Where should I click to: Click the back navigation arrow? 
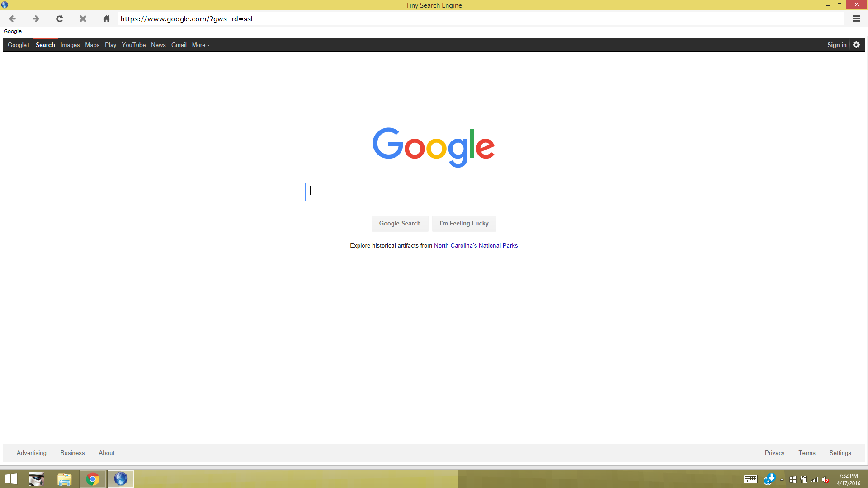click(12, 19)
